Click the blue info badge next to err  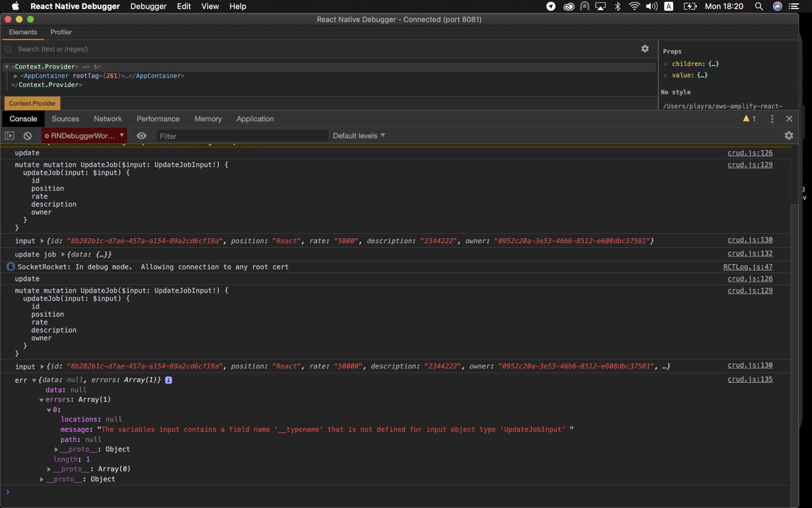click(169, 380)
